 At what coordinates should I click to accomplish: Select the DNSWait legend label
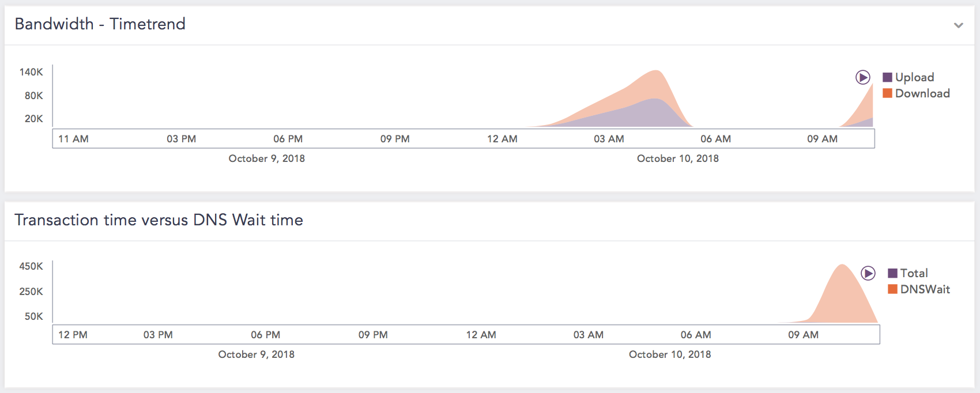point(925,289)
